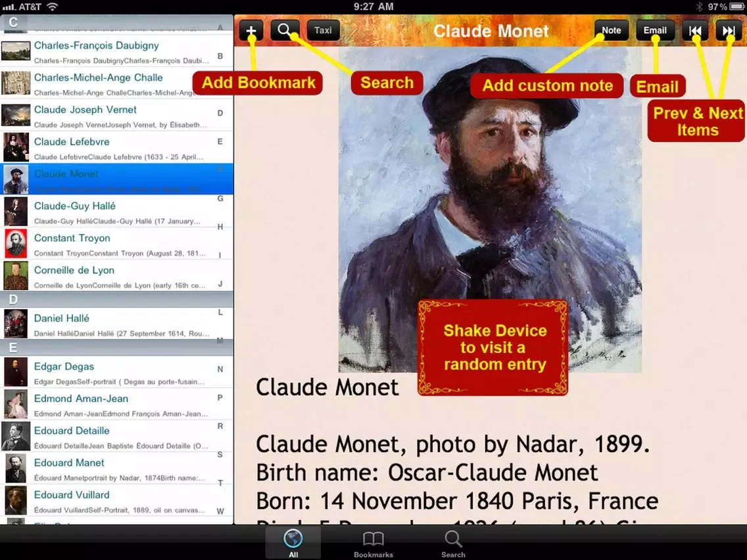Jump to letter N in index
Image resolution: width=747 pixels, height=560 pixels.
point(220,369)
